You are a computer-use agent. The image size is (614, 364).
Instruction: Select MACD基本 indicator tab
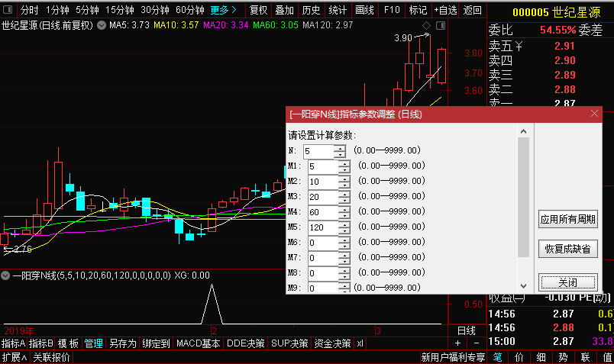pyautogui.click(x=198, y=343)
